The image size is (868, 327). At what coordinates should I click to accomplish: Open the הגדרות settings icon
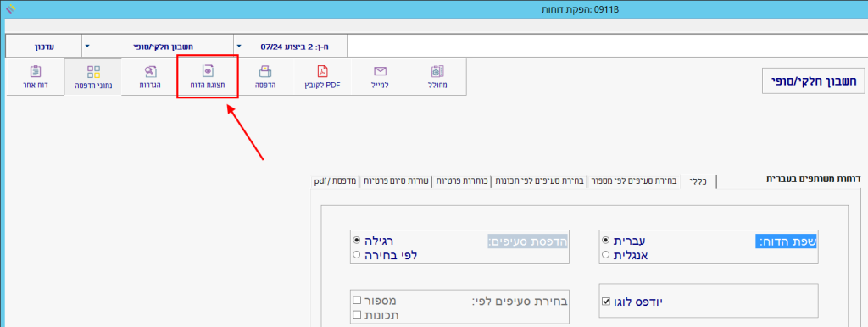(151, 71)
